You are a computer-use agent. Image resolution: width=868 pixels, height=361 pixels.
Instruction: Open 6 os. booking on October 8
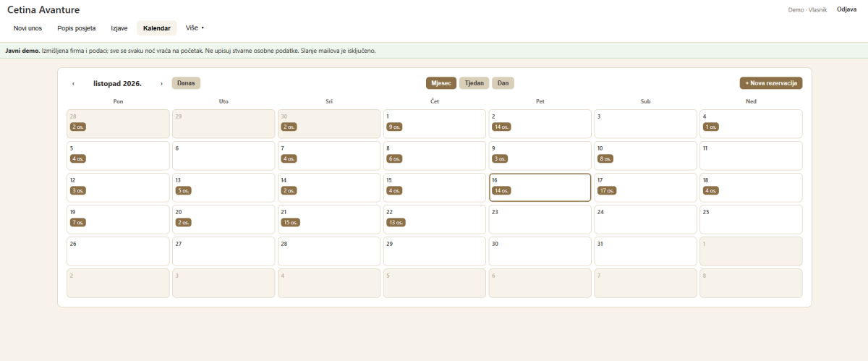[395, 158]
